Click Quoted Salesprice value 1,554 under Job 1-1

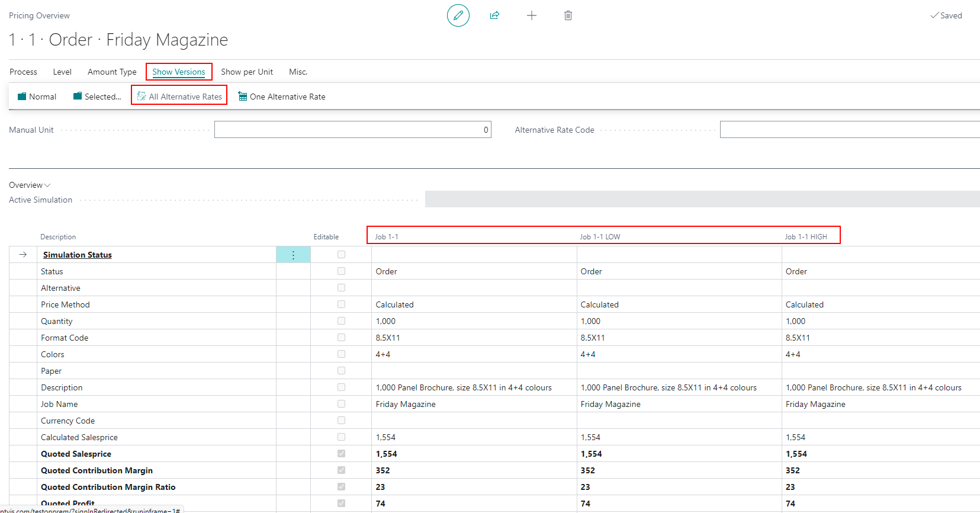pos(387,454)
